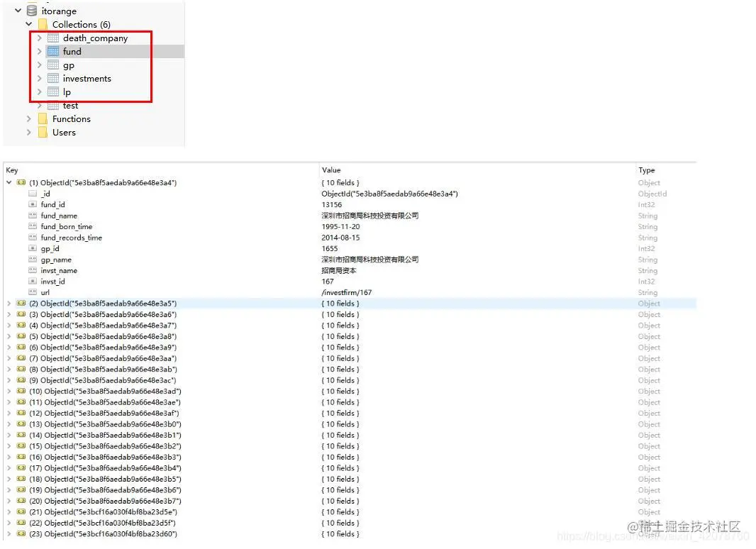Select row (7) ObjectId ending 3aa
Screen dimensions: 756x549
click(103, 358)
